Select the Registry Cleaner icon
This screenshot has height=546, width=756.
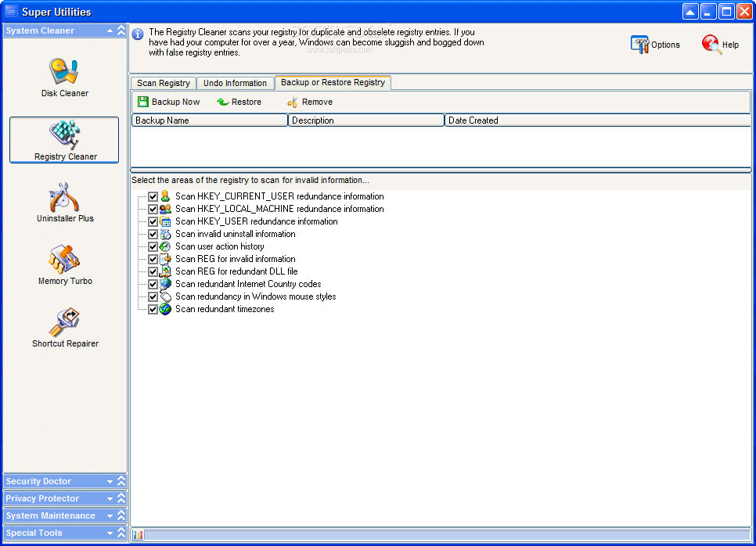(x=64, y=135)
